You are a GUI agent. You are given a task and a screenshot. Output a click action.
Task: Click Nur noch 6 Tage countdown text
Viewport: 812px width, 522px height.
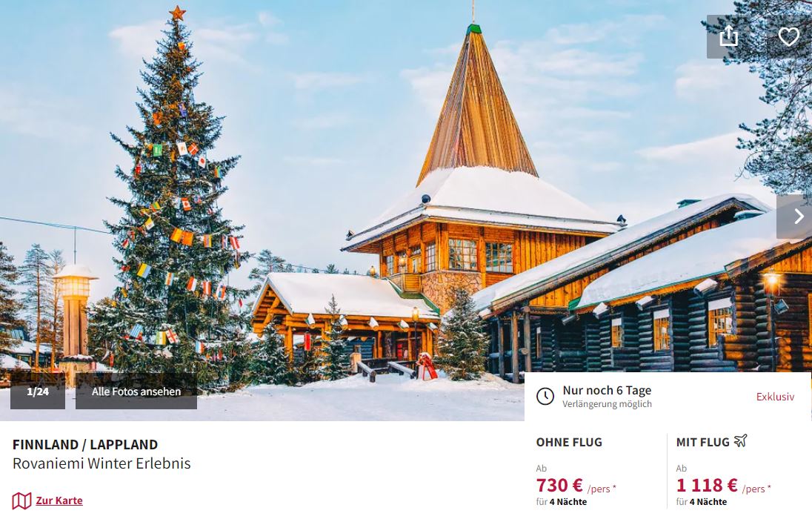(607, 390)
